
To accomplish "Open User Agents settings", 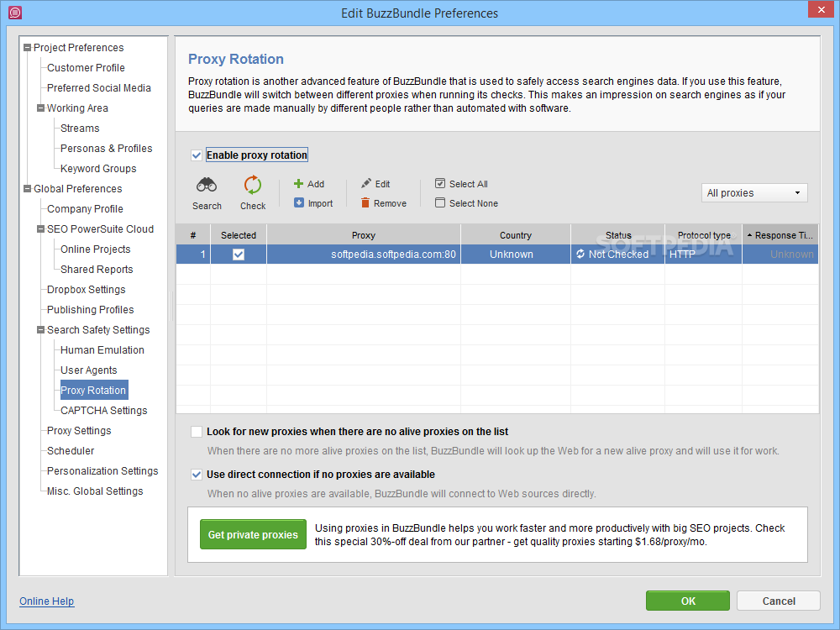I will [x=88, y=370].
